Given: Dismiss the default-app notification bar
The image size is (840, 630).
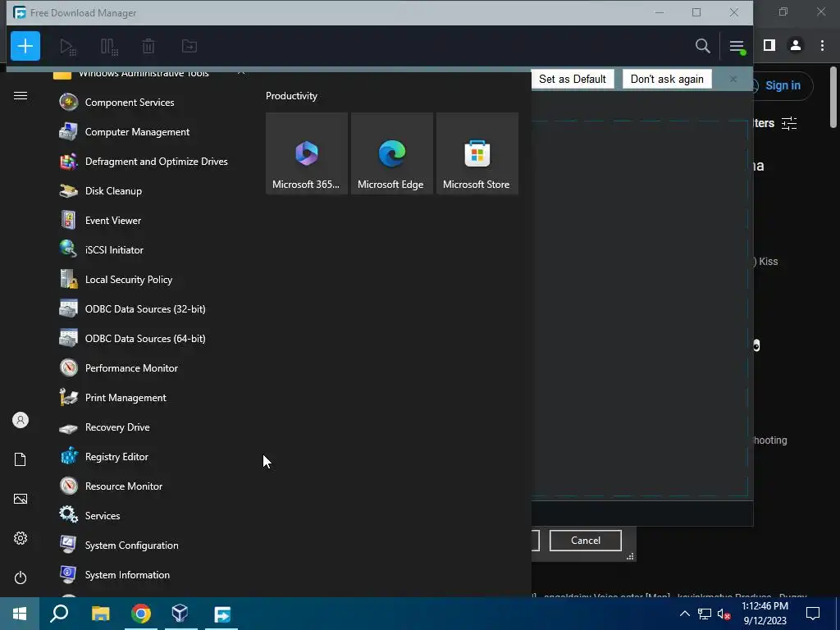Looking at the screenshot, I should 733,79.
